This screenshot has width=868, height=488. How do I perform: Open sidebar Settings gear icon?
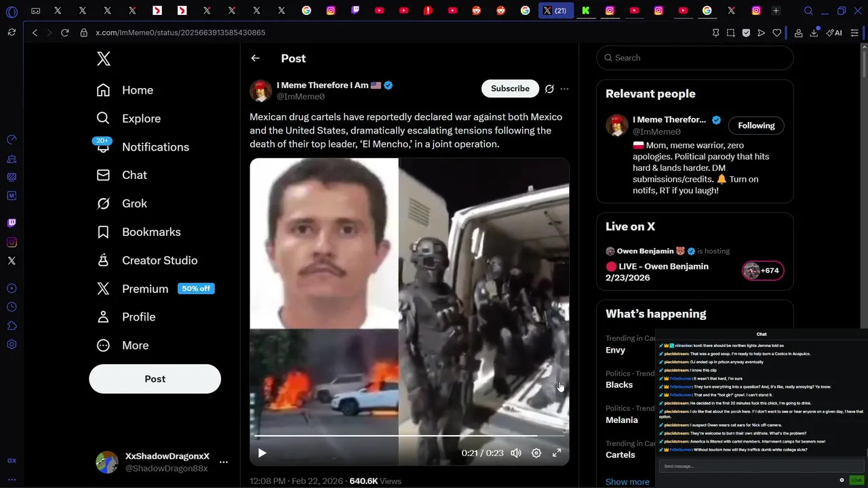12,344
